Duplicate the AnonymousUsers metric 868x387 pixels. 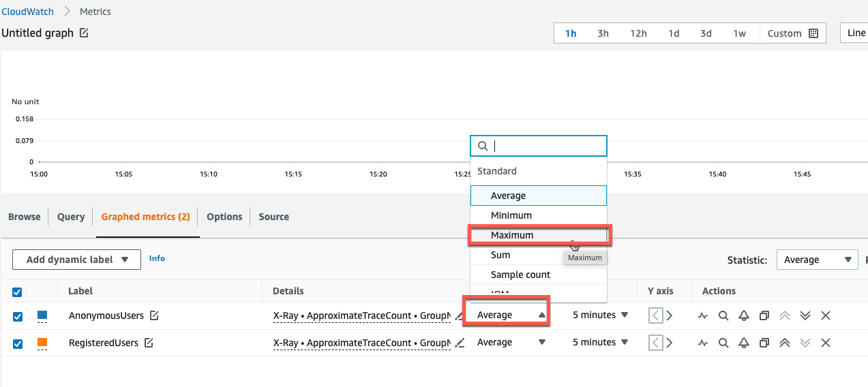764,315
